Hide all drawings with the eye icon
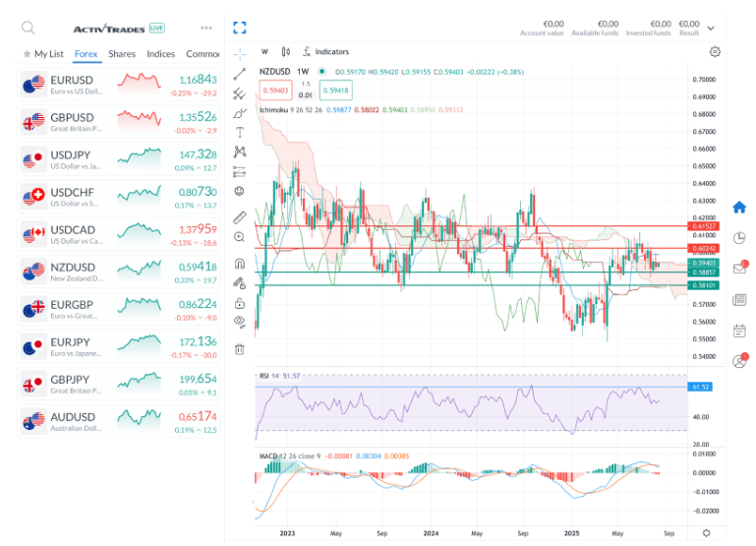Image resolution: width=756 pixels, height=546 pixels. pos(240,322)
